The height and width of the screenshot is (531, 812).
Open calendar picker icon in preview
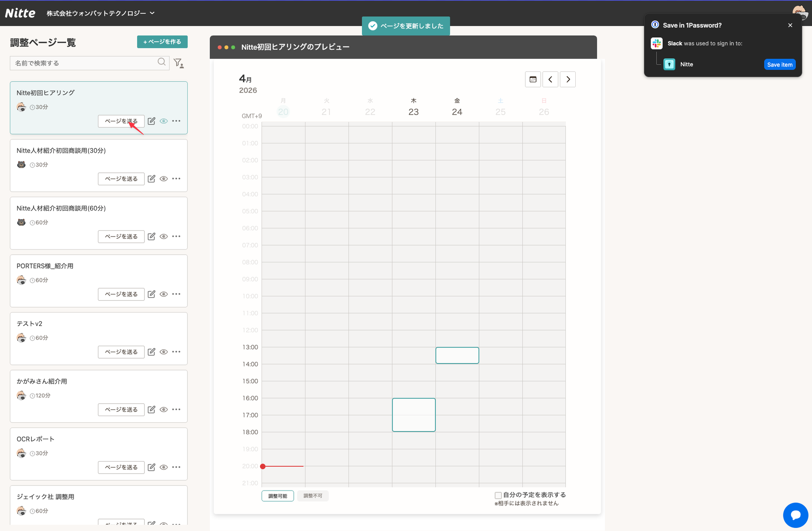point(533,80)
